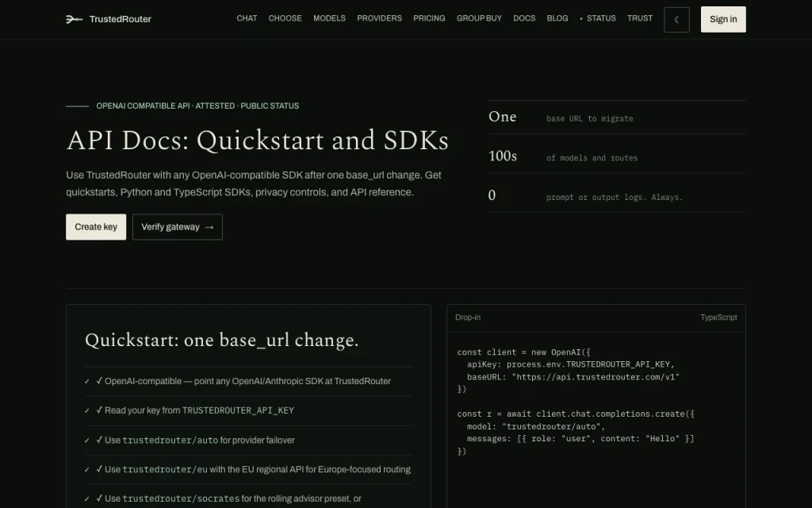Image resolution: width=812 pixels, height=508 pixels.
Task: Toggle dark mode moon icon
Action: 676,20
